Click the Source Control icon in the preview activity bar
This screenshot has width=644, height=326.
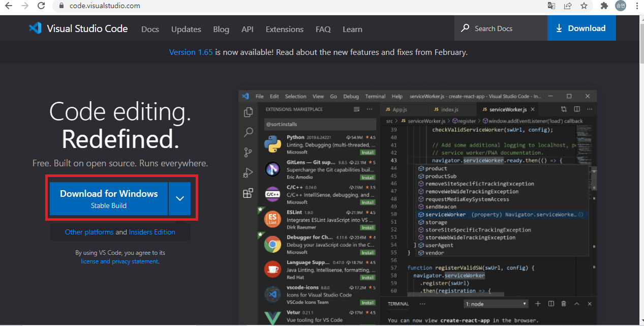tap(248, 152)
